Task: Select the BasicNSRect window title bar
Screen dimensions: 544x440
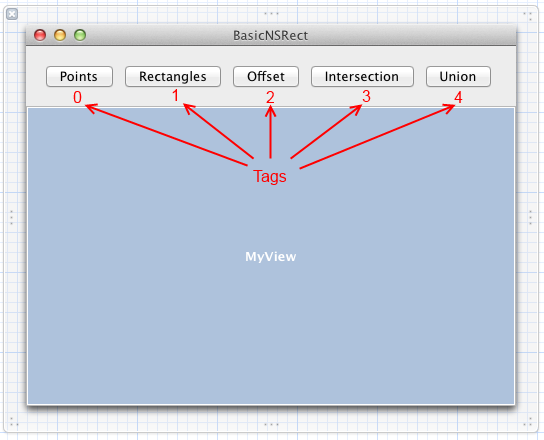Action: 271,35
